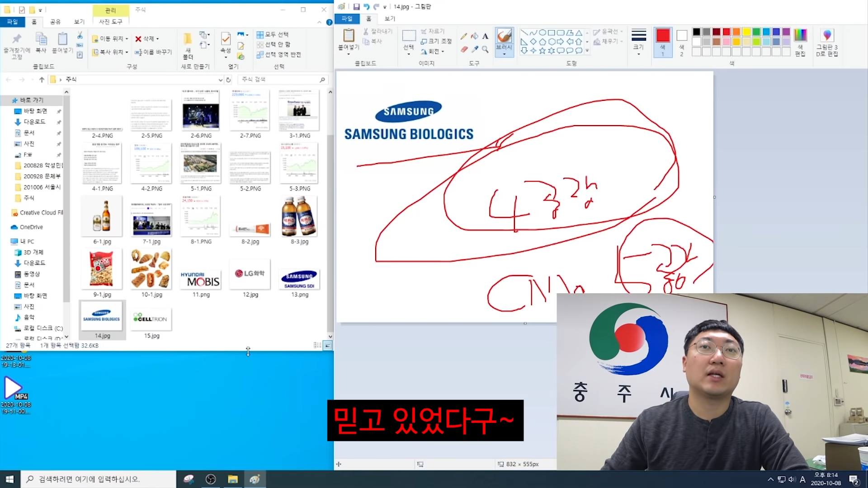Click Windows Start button
This screenshot has height=488, width=868.
coord(10,479)
